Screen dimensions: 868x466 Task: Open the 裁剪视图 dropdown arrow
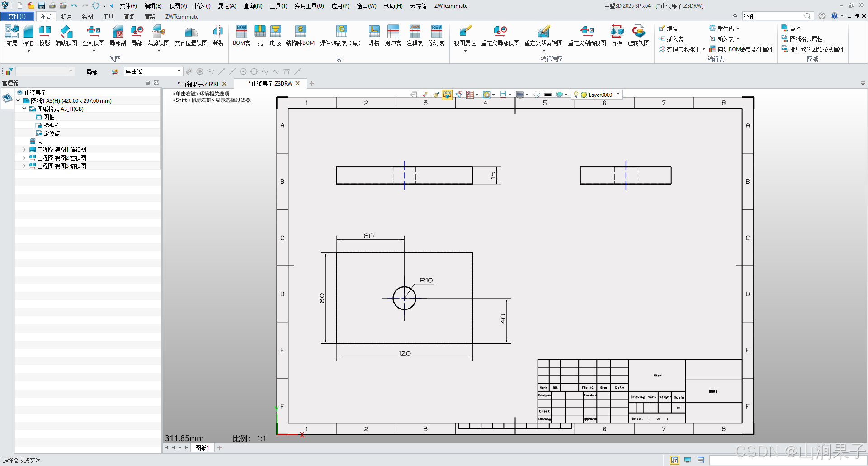coord(159,51)
